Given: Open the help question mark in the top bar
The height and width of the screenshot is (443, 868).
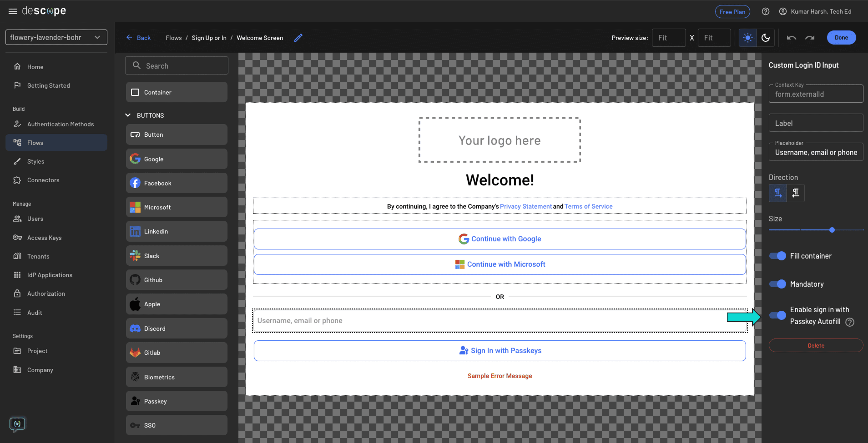Looking at the screenshot, I should pyautogui.click(x=765, y=12).
